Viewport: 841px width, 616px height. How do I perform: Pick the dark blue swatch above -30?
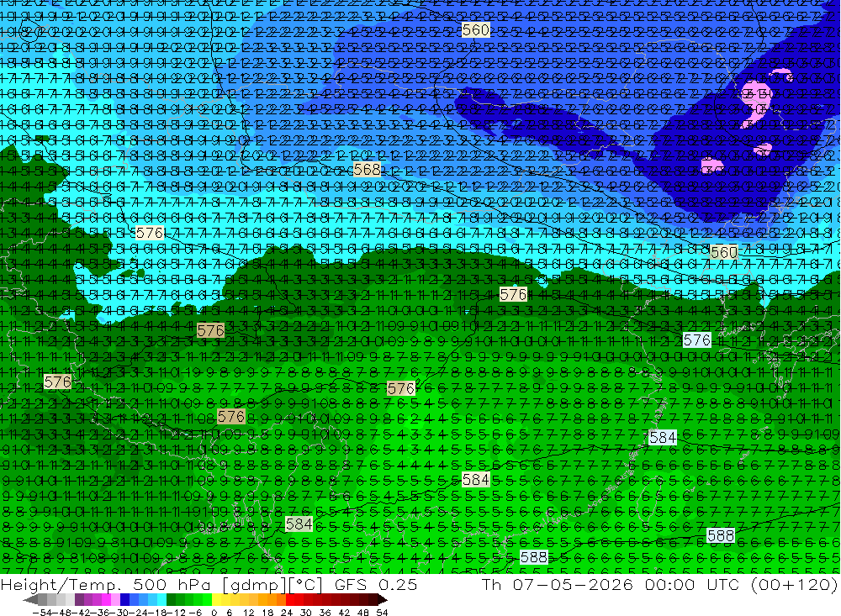[125, 600]
